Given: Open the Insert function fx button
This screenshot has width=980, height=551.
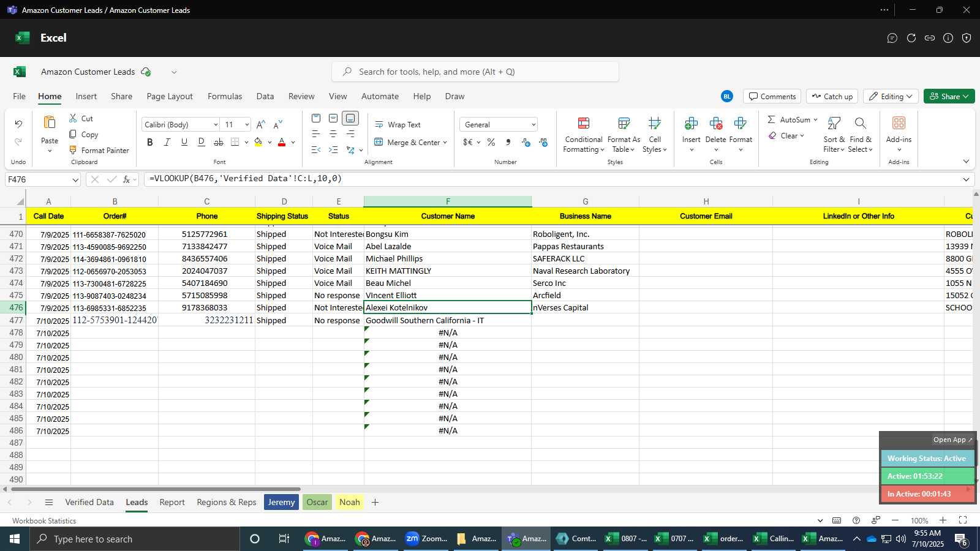Looking at the screenshot, I should pyautogui.click(x=126, y=179).
